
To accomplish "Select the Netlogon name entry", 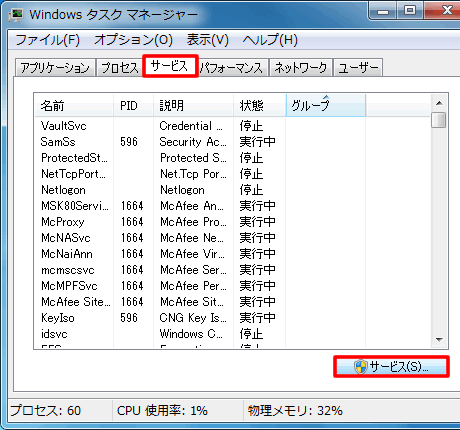I will coord(63,190).
